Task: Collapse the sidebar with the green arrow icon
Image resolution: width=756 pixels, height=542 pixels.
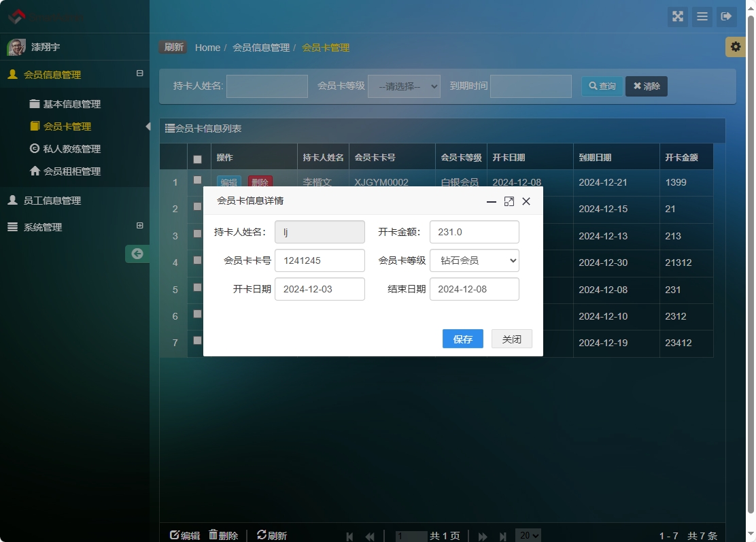Action: pos(137,253)
